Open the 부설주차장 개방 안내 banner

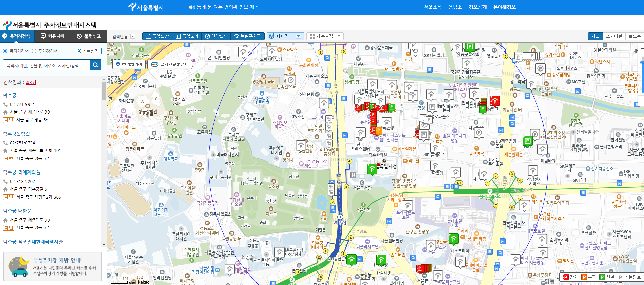point(53,266)
